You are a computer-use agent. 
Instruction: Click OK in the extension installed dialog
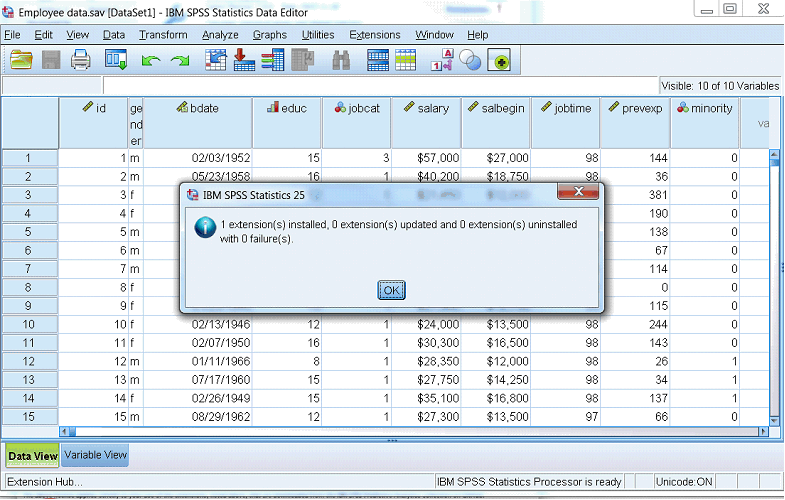click(x=391, y=290)
